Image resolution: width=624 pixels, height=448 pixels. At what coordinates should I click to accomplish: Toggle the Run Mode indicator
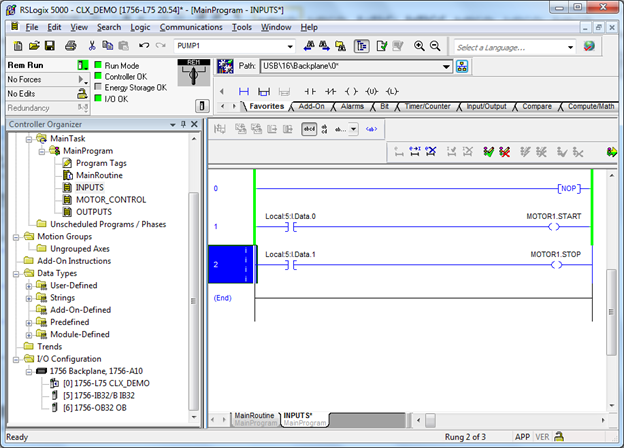[98, 65]
